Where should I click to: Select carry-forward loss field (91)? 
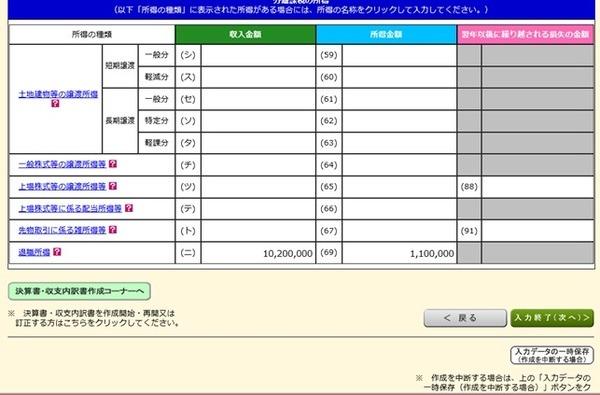point(538,231)
